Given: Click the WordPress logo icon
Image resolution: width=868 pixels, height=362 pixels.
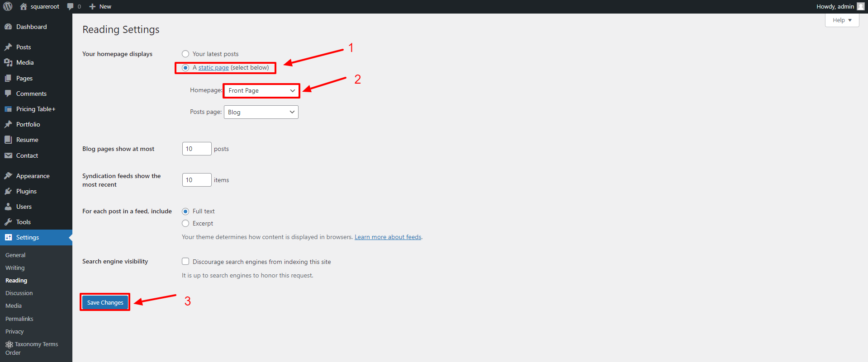Looking at the screenshot, I should tap(8, 6).
